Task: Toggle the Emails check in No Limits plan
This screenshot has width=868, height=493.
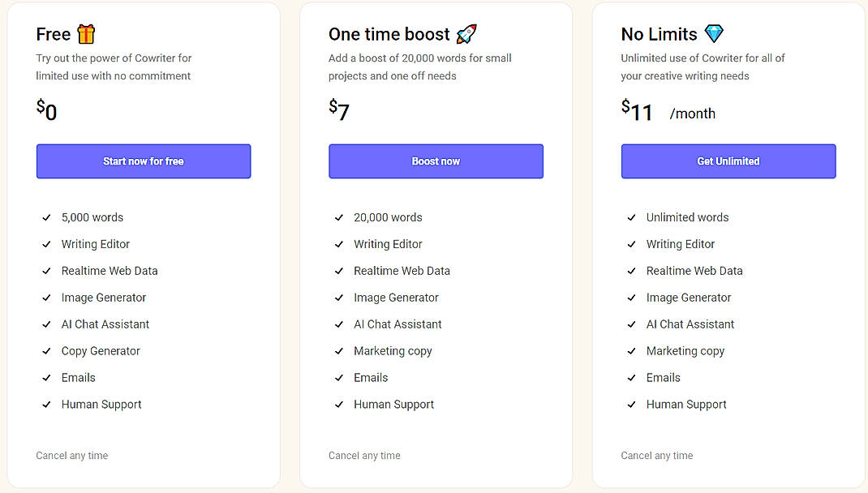Action: pyautogui.click(x=631, y=377)
